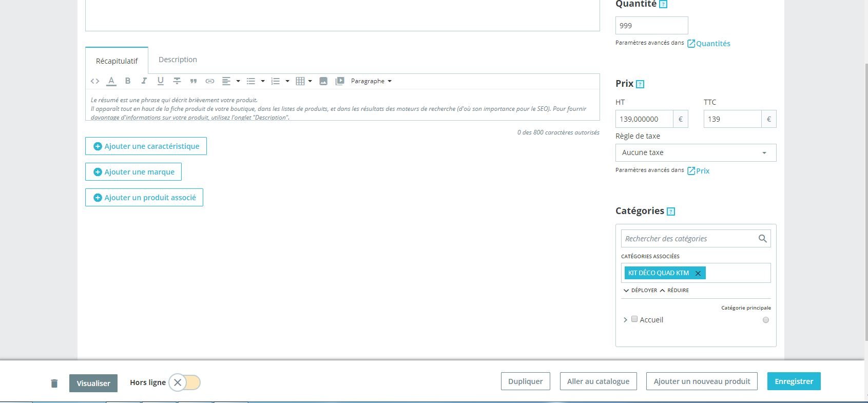This screenshot has width=868, height=403.
Task: Click the Dupliquer button
Action: 526,381
